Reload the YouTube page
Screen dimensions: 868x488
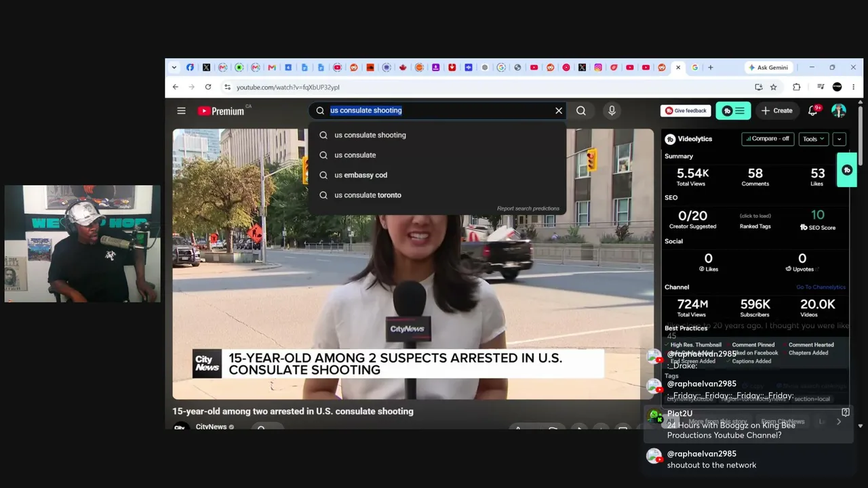point(208,87)
